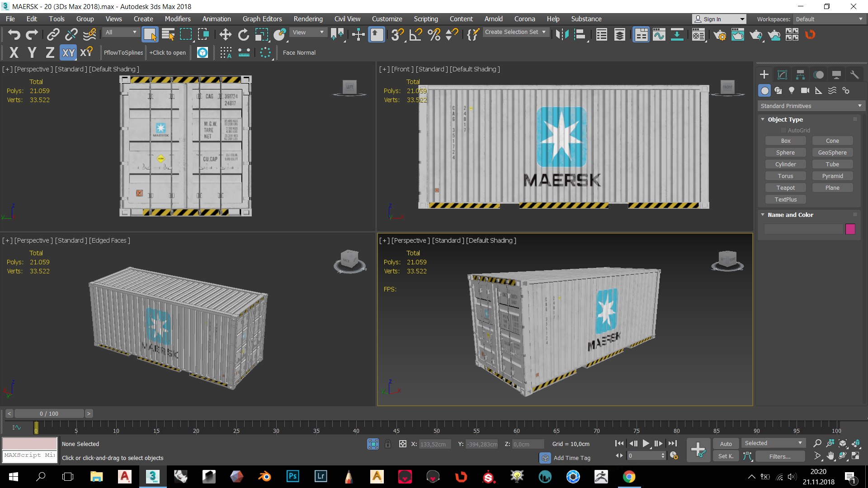The width and height of the screenshot is (868, 488).
Task: Play the animation
Action: (646, 444)
